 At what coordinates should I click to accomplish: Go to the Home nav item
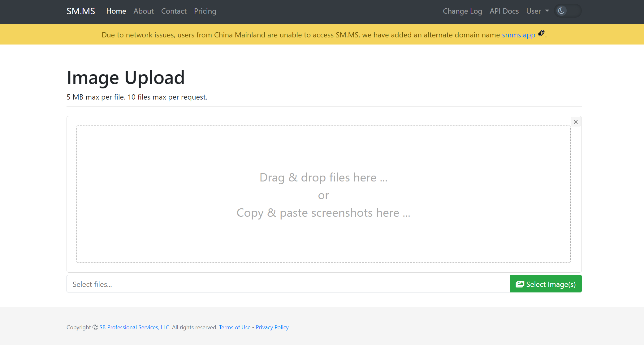click(x=116, y=11)
